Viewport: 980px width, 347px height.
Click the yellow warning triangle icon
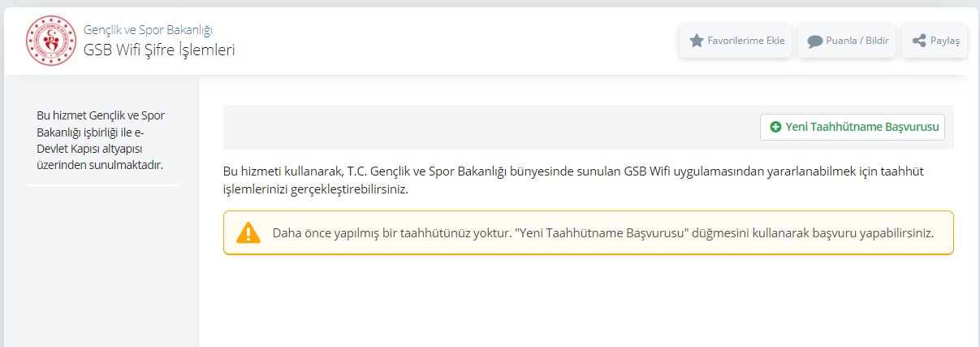pos(248,232)
